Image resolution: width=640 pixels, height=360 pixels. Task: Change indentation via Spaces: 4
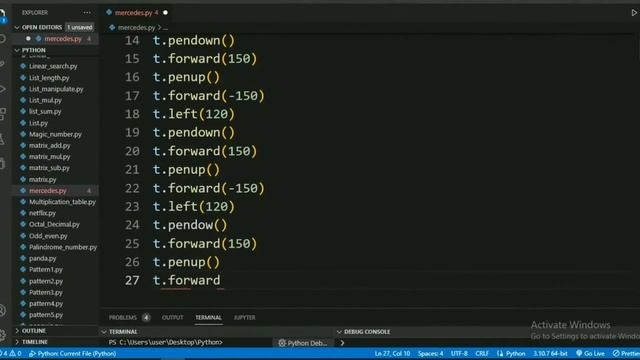[430, 353]
